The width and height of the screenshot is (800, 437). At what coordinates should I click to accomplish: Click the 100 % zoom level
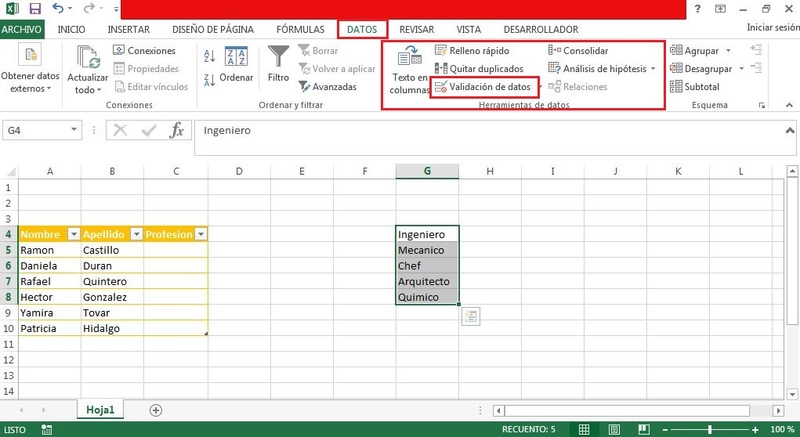(782, 429)
